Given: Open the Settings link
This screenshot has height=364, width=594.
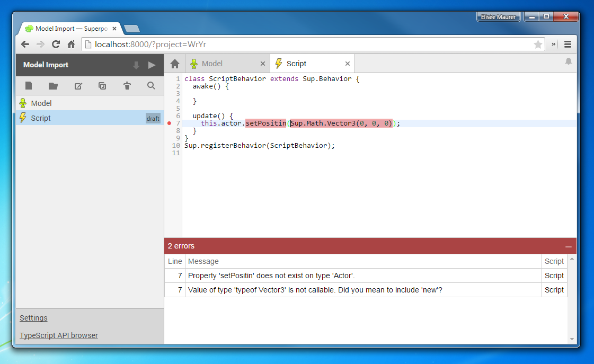Looking at the screenshot, I should pyautogui.click(x=33, y=318).
